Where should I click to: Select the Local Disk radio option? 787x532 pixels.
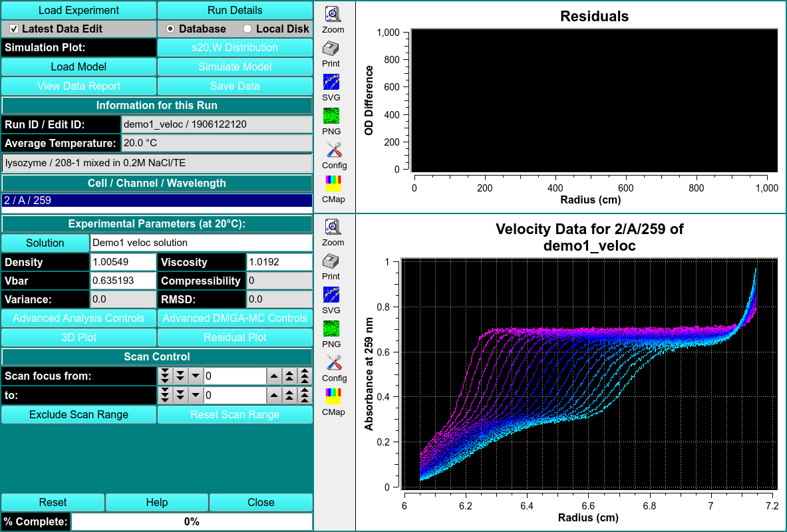(x=247, y=29)
